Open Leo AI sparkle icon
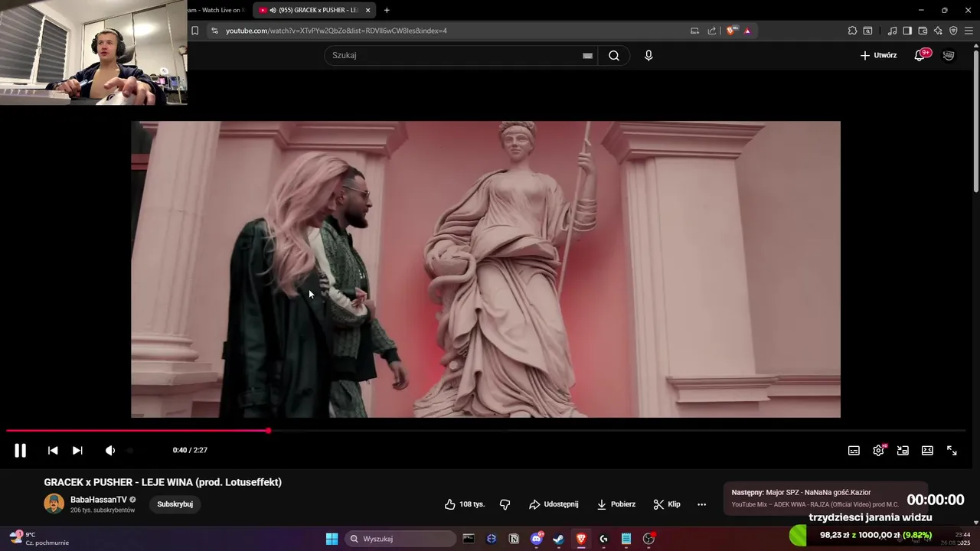Viewport: 980px width, 551px height. click(x=938, y=31)
